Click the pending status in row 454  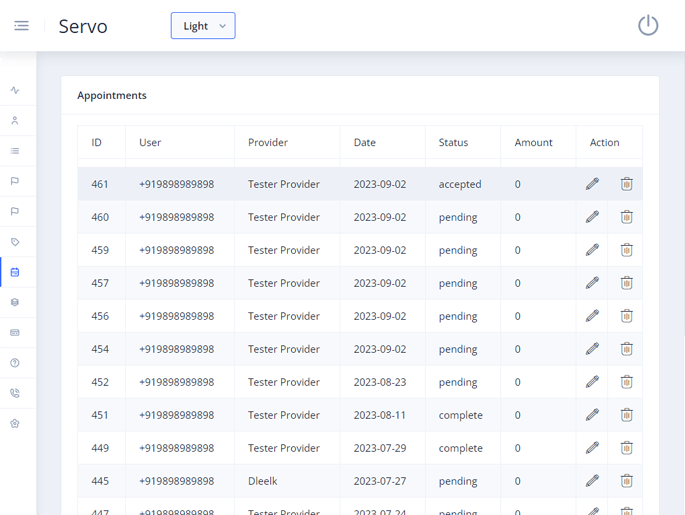458,350
